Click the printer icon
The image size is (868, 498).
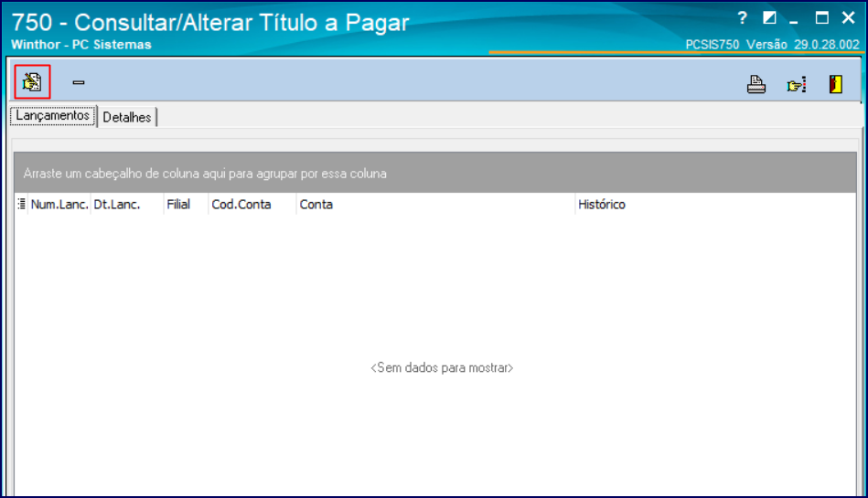pos(756,84)
